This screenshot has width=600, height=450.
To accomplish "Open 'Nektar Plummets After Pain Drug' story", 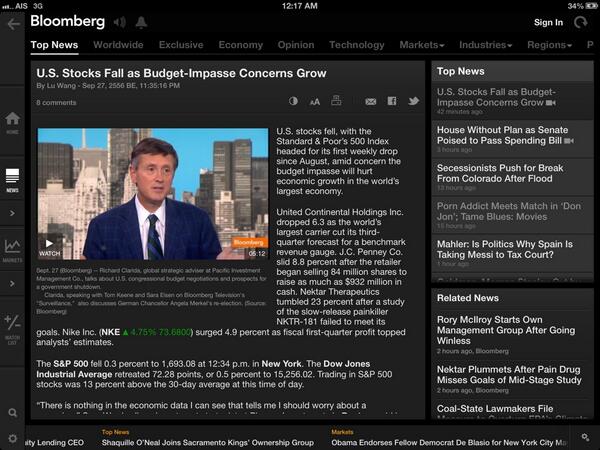I will [512, 379].
